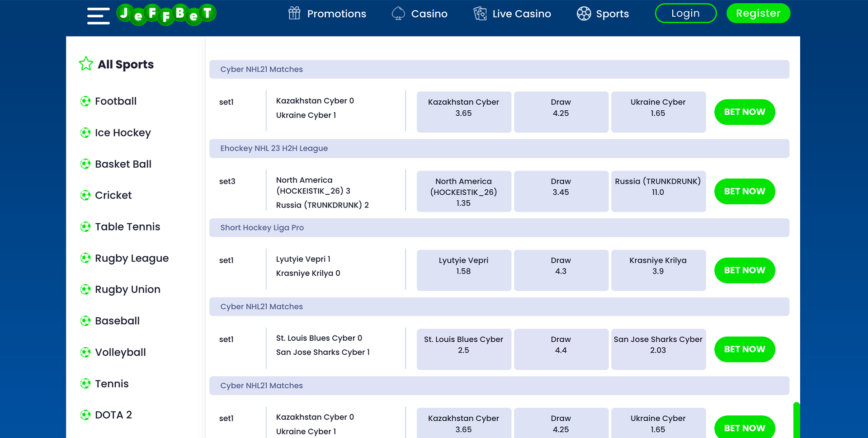The width and height of the screenshot is (868, 438).
Task: Open Rugby Union category
Action: coord(127,290)
